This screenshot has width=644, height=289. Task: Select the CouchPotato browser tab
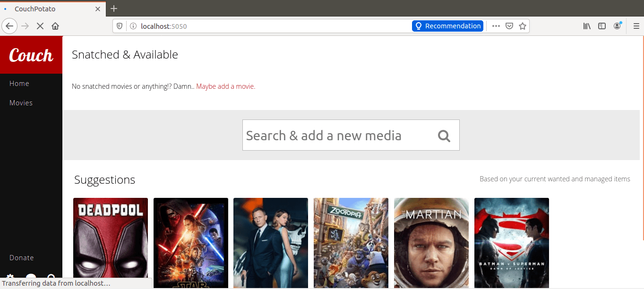tap(53, 9)
